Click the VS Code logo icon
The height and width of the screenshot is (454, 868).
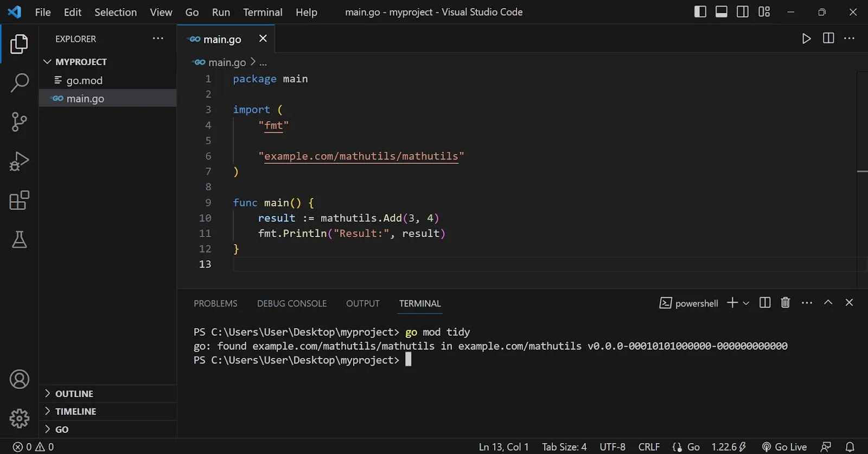(x=15, y=12)
